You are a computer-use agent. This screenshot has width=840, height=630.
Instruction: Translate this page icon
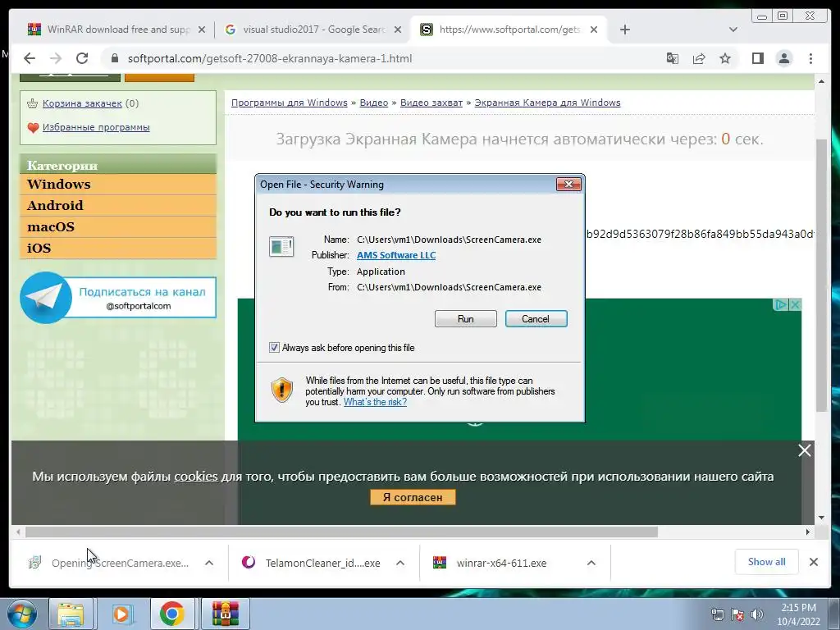pos(673,58)
